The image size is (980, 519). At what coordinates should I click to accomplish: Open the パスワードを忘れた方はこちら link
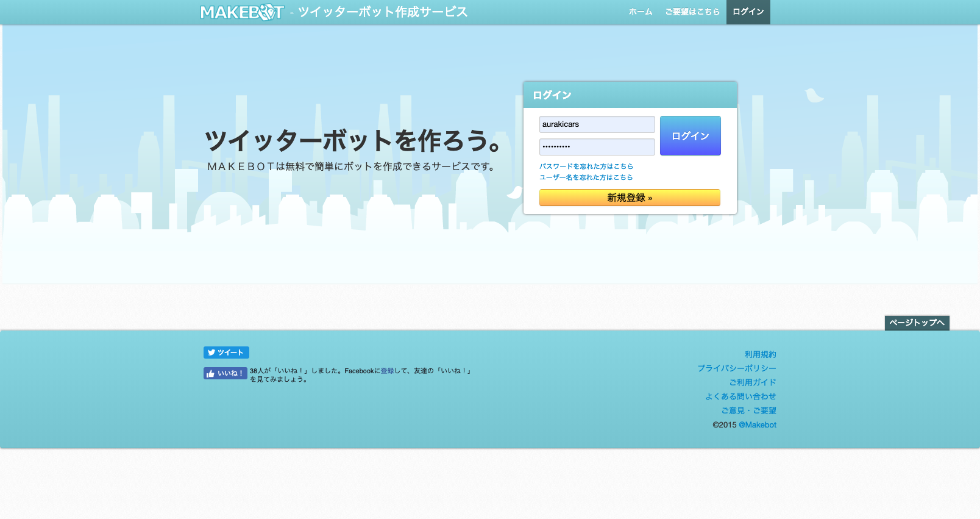(586, 166)
